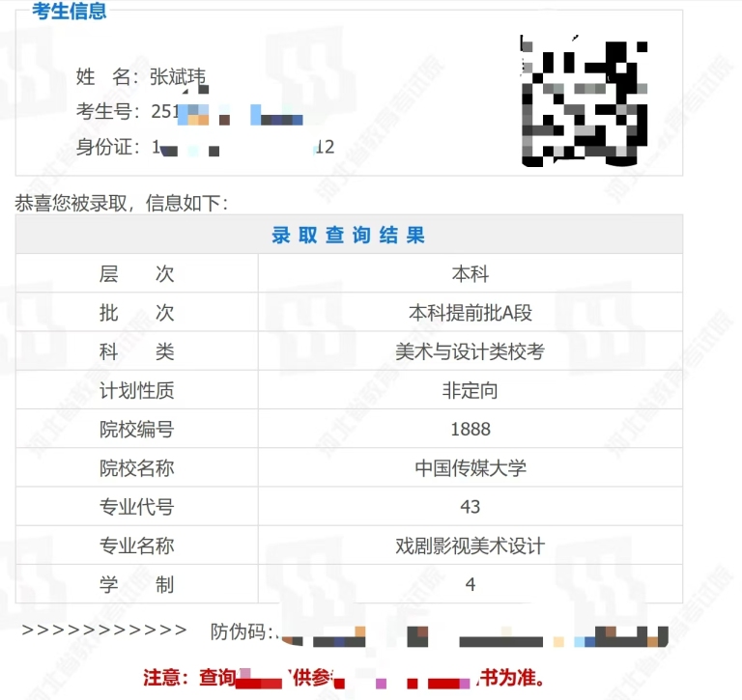
Task: Click the value 非定向
Action: coord(470,391)
